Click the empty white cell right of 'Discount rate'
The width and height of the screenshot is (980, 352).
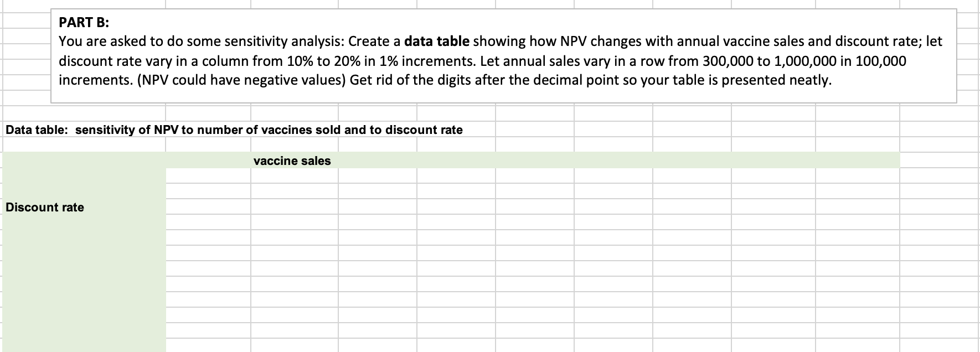(x=208, y=207)
